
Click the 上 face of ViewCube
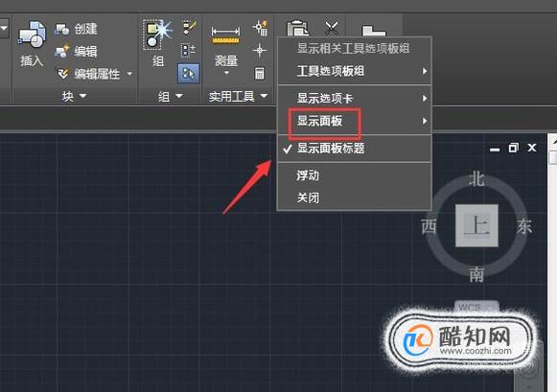(x=476, y=225)
